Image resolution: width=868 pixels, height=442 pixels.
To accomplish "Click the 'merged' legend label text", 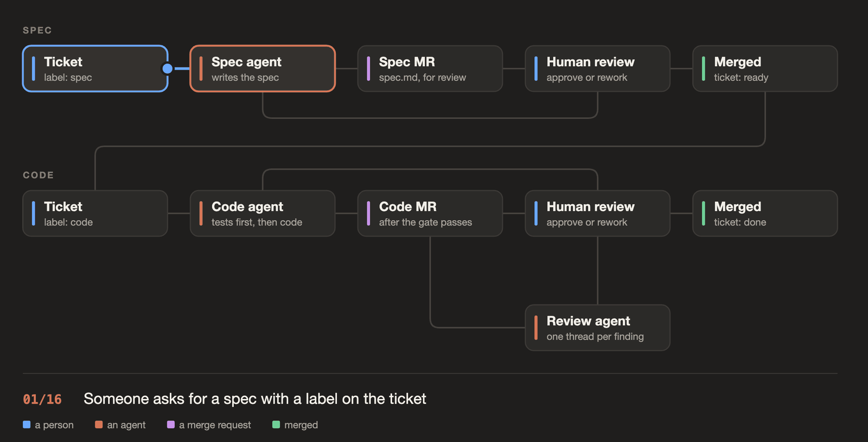I will click(301, 425).
